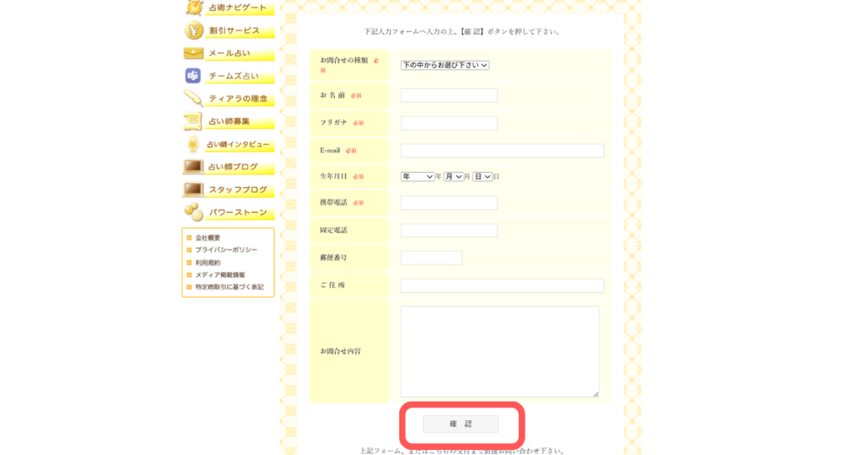Click the resize grip of お問合せ内容 textarea

point(596,393)
